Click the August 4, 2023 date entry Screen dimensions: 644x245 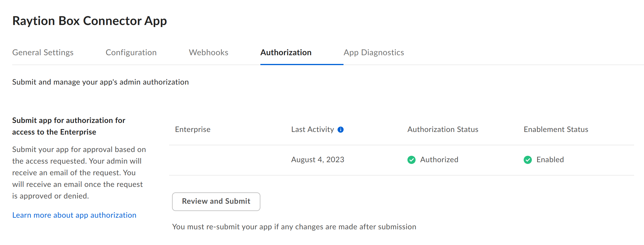point(317,160)
